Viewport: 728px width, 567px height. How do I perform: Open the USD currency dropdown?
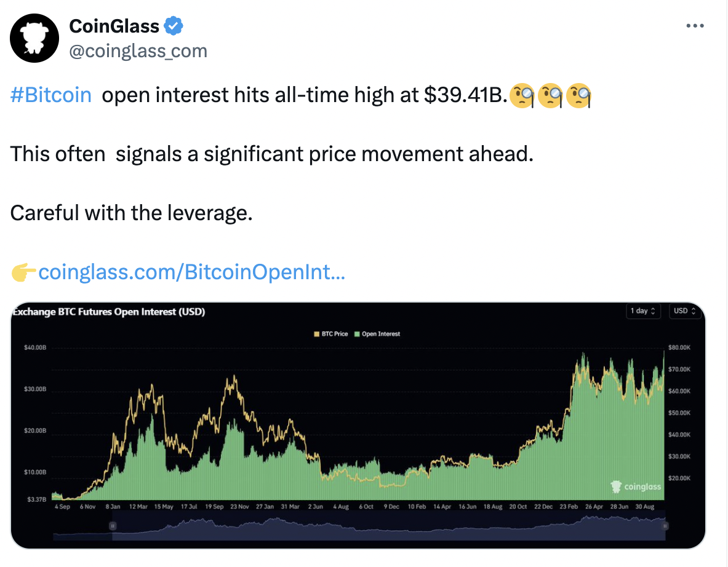coord(685,311)
